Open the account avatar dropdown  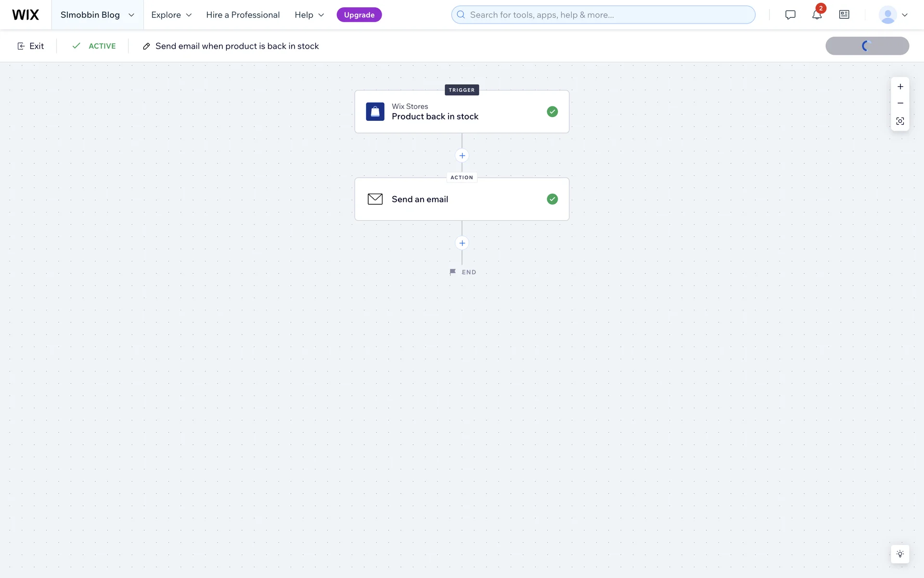coord(893,15)
